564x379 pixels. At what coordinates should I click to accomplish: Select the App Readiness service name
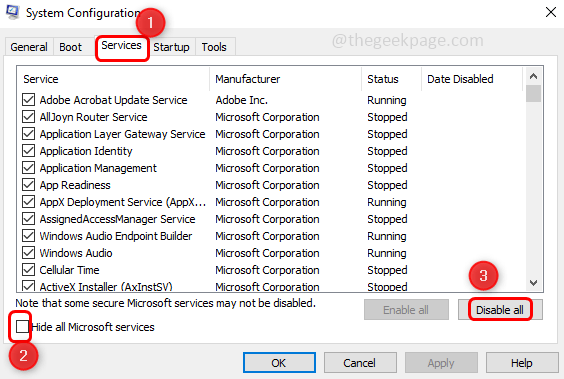click(75, 185)
